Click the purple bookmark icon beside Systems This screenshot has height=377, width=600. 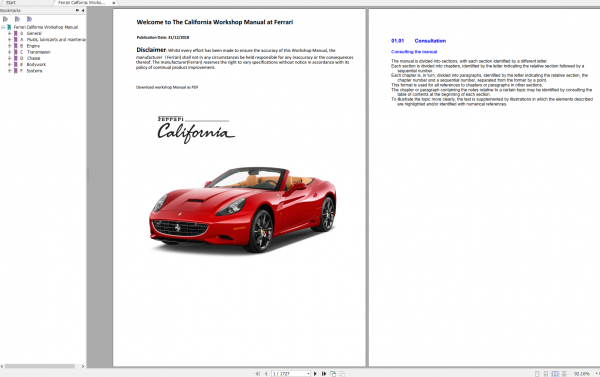click(x=16, y=70)
